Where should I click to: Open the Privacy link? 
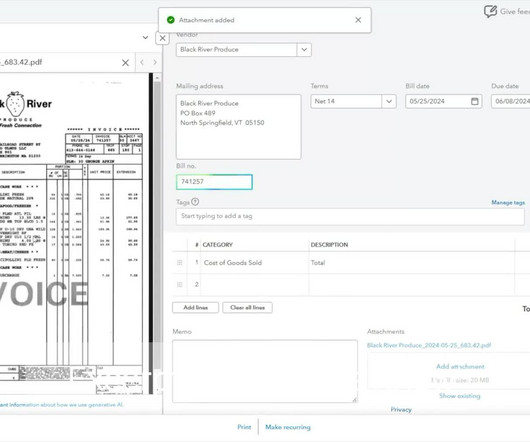[401, 410]
